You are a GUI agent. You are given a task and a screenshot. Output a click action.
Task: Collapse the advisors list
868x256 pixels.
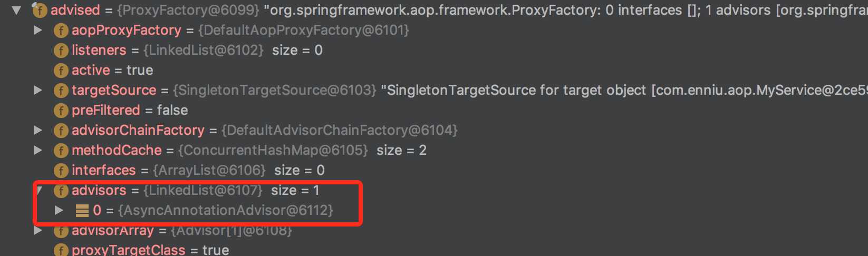pyautogui.click(x=39, y=190)
